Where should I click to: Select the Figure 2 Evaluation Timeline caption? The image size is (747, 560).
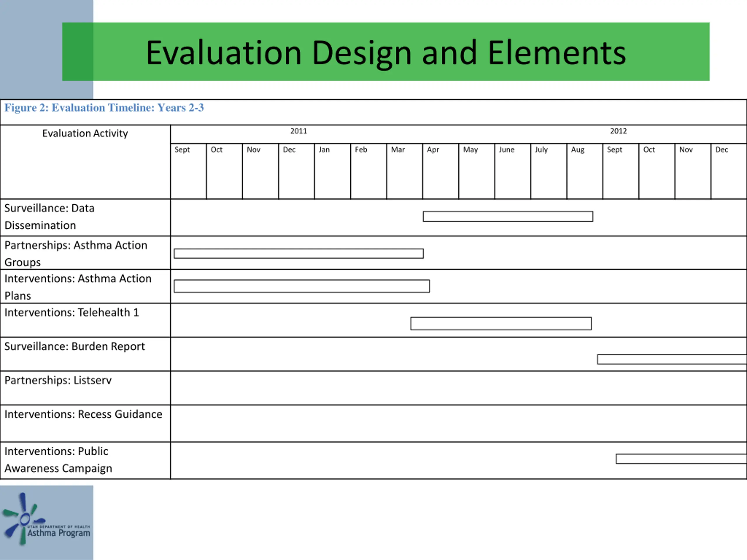tap(104, 108)
